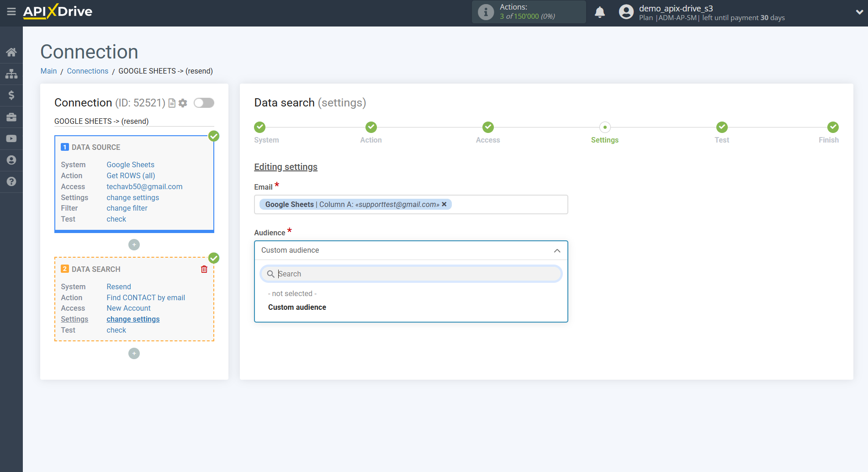Select the 'Custom audience' option in the list
The height and width of the screenshot is (472, 868).
[x=297, y=307]
